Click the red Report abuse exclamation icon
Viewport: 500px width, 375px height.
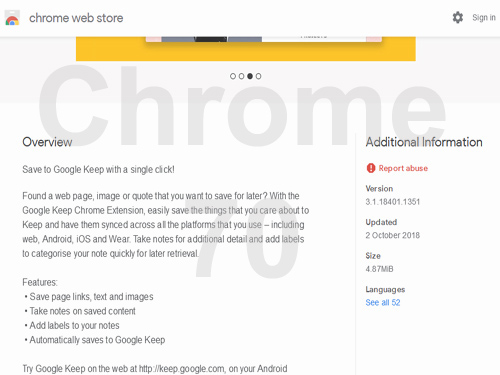[x=371, y=168]
